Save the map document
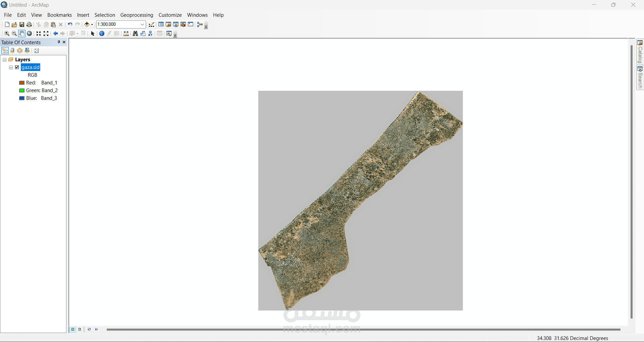Viewport: 644px width, 342px height. 22,24
